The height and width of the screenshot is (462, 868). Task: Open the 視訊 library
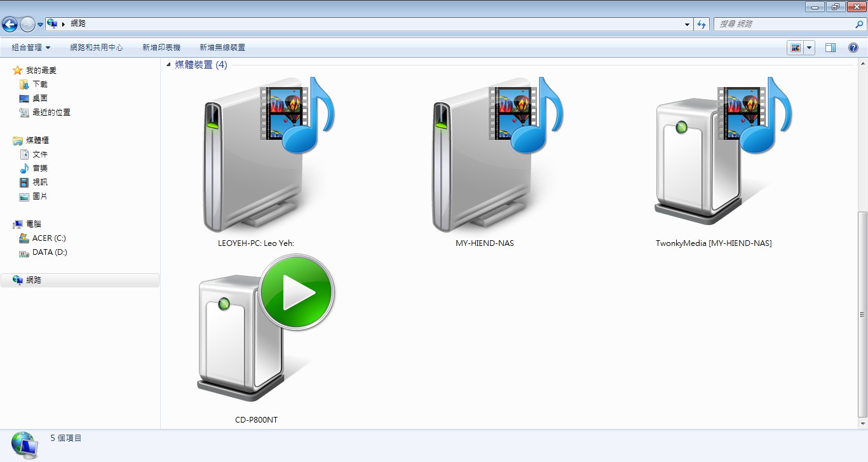click(x=40, y=182)
